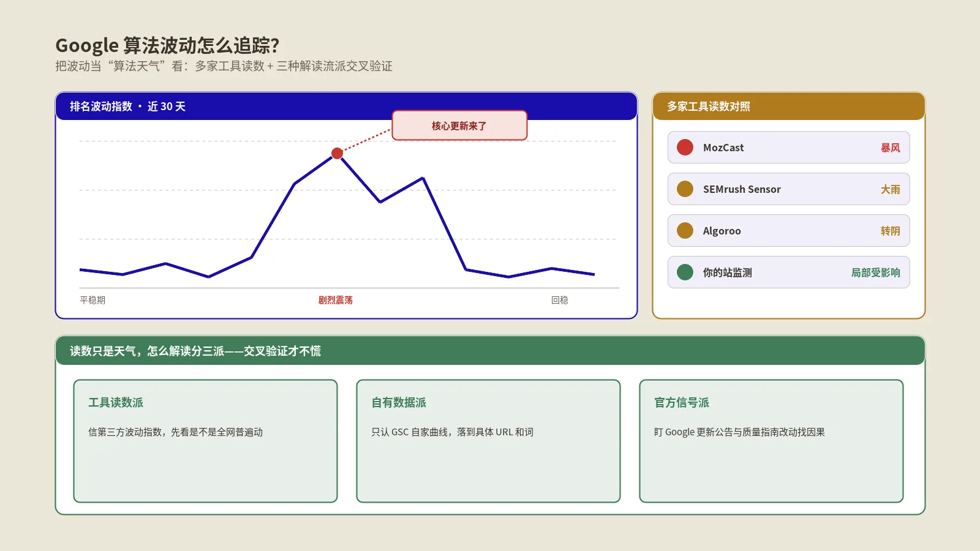This screenshot has width=980, height=551.
Task: Click the red peak marker on the chart
Action: tap(337, 153)
